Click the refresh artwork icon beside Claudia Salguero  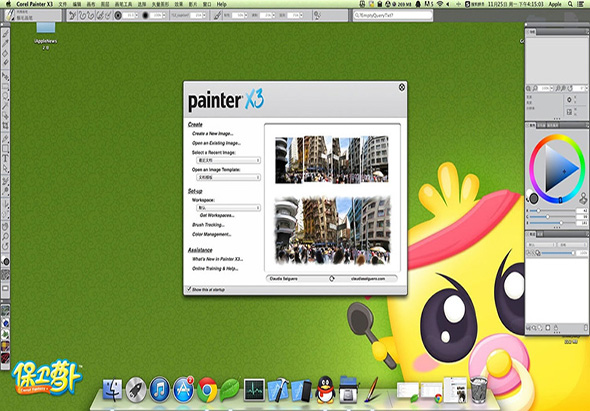pos(331,279)
